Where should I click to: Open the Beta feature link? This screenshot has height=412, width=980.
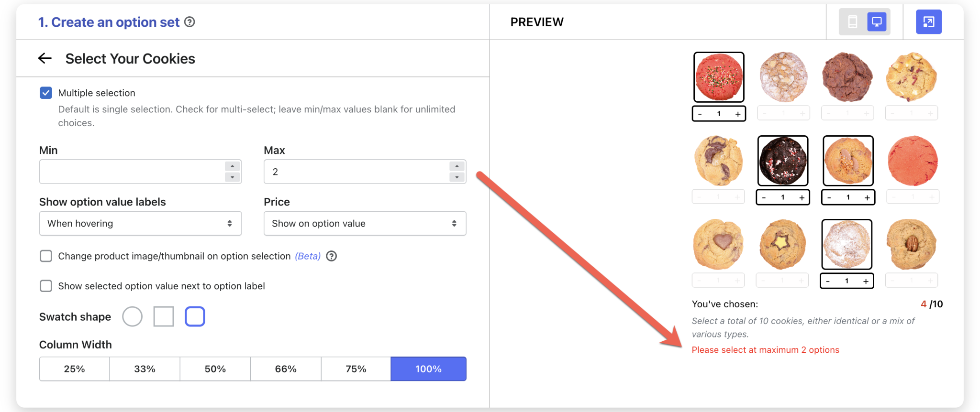(x=308, y=256)
